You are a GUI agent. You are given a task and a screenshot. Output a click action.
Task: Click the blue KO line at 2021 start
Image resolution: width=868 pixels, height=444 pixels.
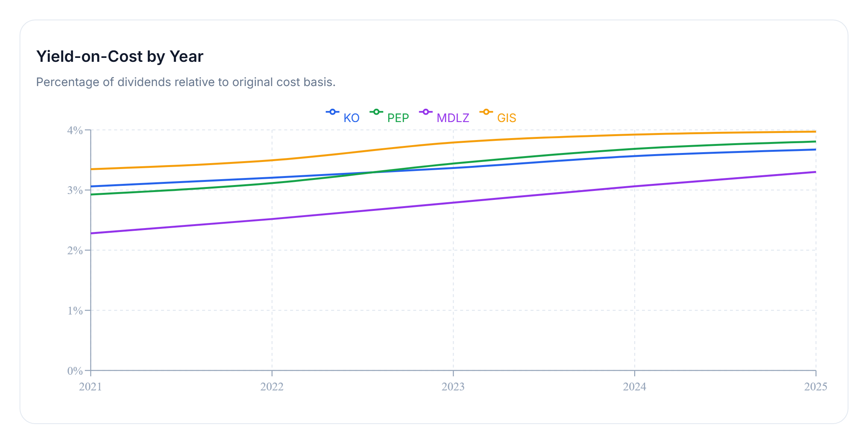click(91, 186)
